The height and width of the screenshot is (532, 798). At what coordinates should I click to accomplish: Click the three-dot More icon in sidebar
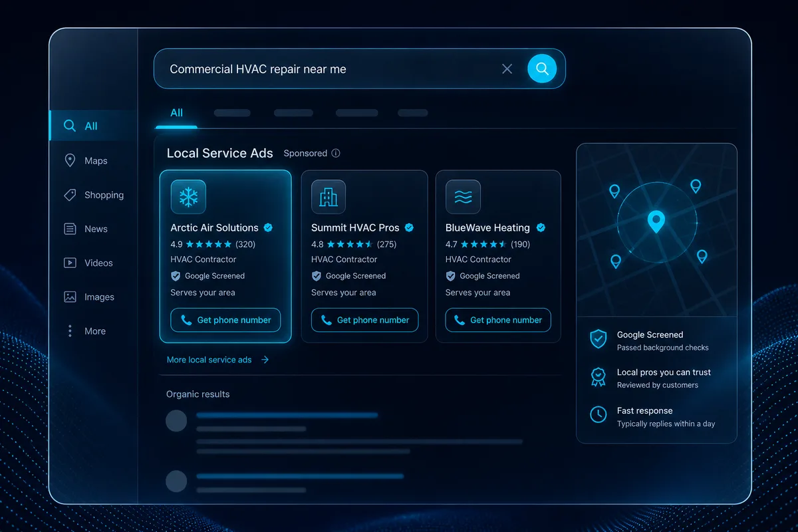pyautogui.click(x=70, y=331)
